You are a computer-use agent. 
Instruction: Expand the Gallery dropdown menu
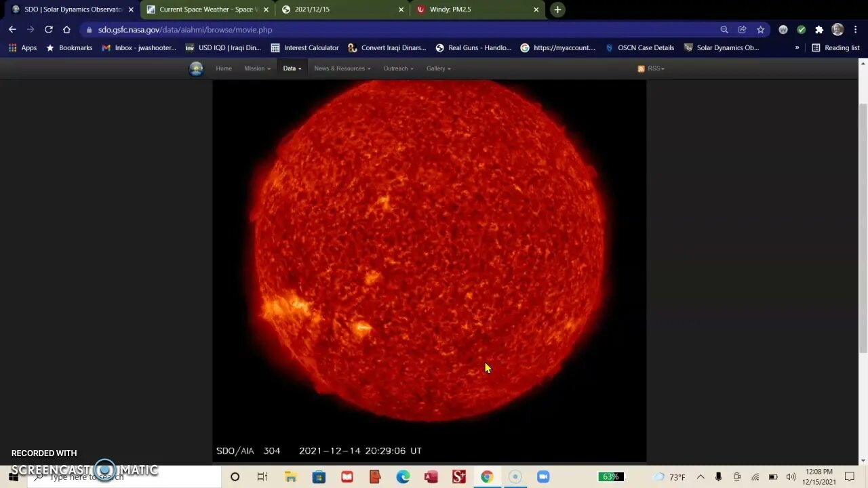coord(438,68)
